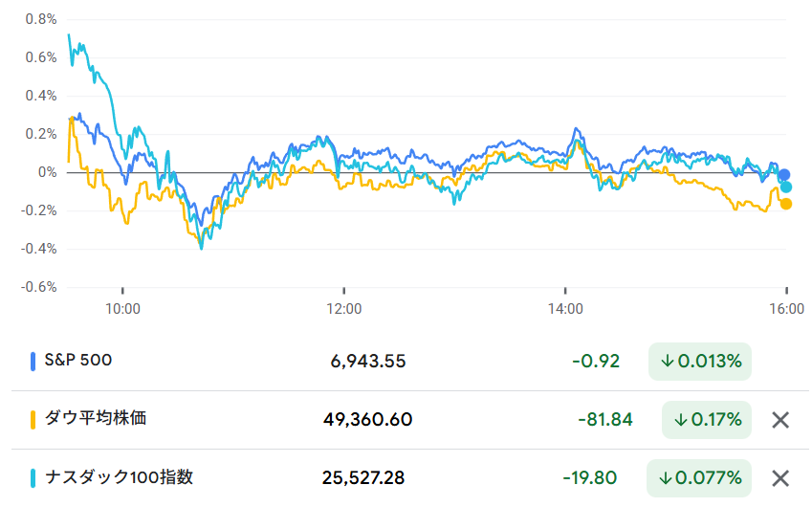Screen dimensions: 812x507
Task: Click the ナスダック100指数 ↓0.077% change badge
Action: tap(699, 477)
